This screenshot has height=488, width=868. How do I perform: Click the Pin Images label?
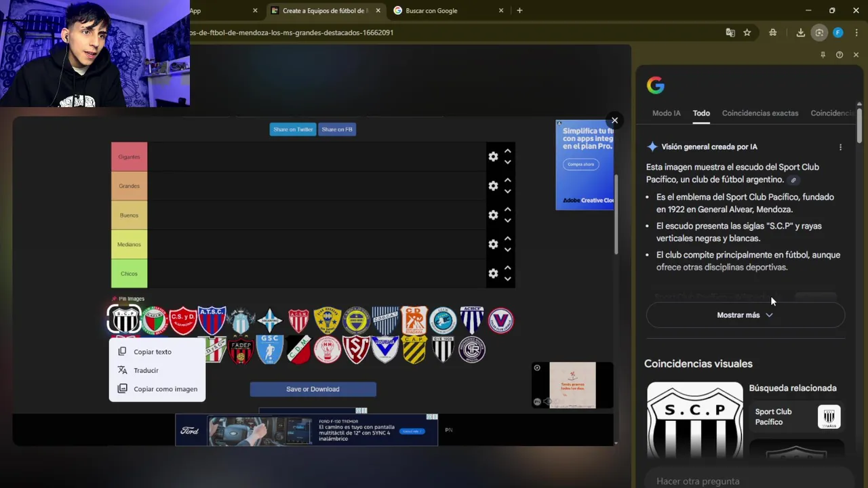(x=129, y=299)
